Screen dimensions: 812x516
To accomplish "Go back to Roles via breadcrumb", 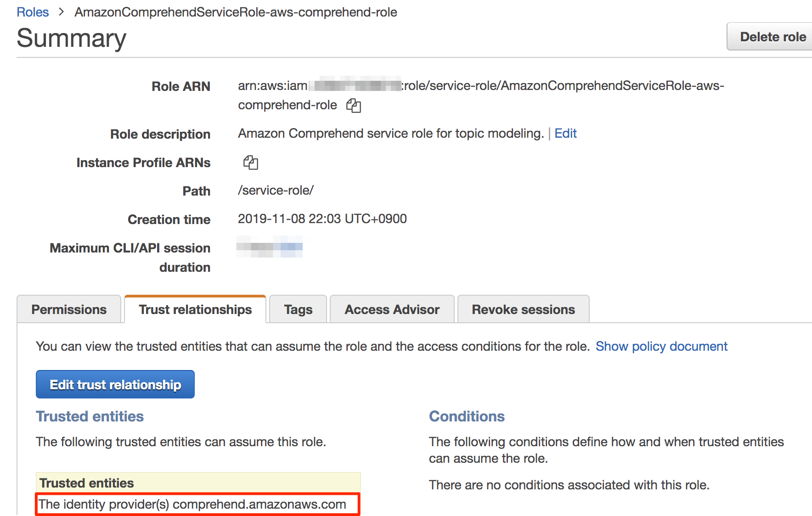I will tap(33, 12).
